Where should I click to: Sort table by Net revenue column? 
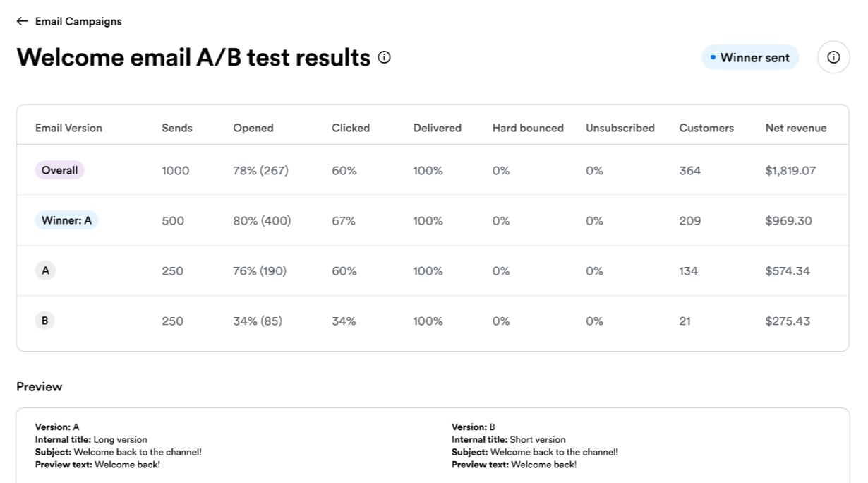point(795,128)
